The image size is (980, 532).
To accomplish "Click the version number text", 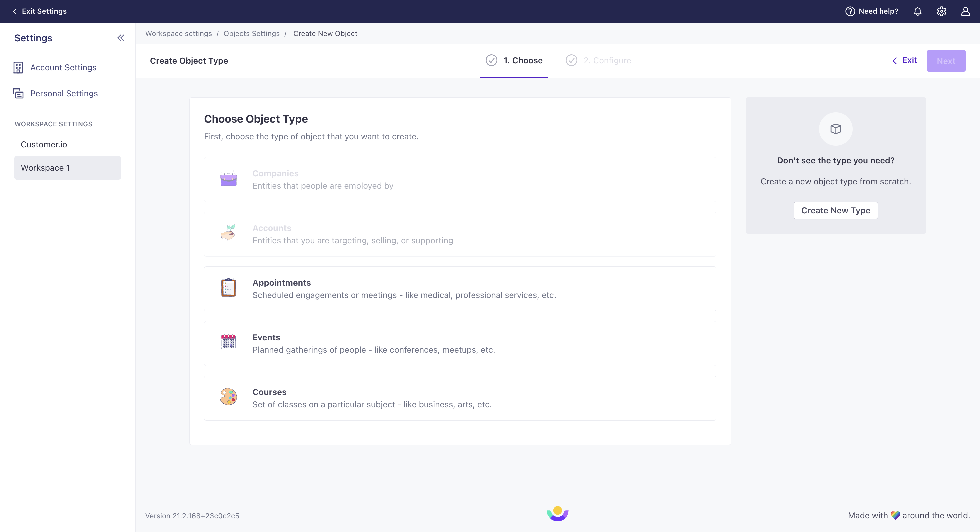I will click(192, 516).
